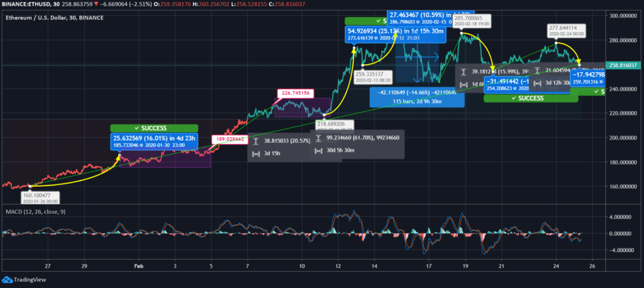This screenshot has height=288, width=644.
Task: Click 300.000000 on the price axis
Action: 623,16
